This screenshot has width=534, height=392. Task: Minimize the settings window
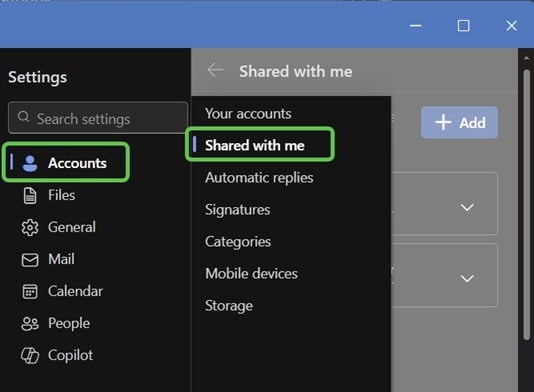click(415, 26)
